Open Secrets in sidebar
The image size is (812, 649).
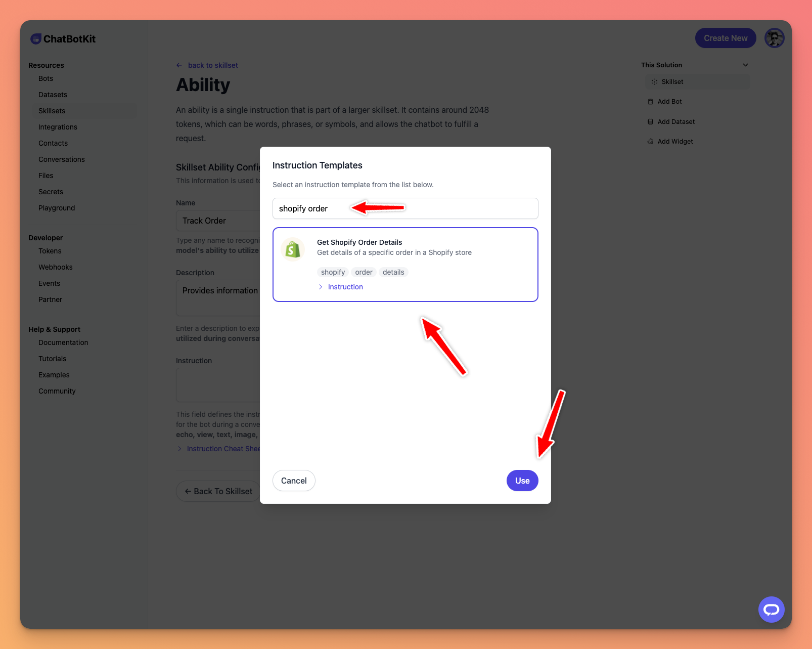(x=51, y=192)
